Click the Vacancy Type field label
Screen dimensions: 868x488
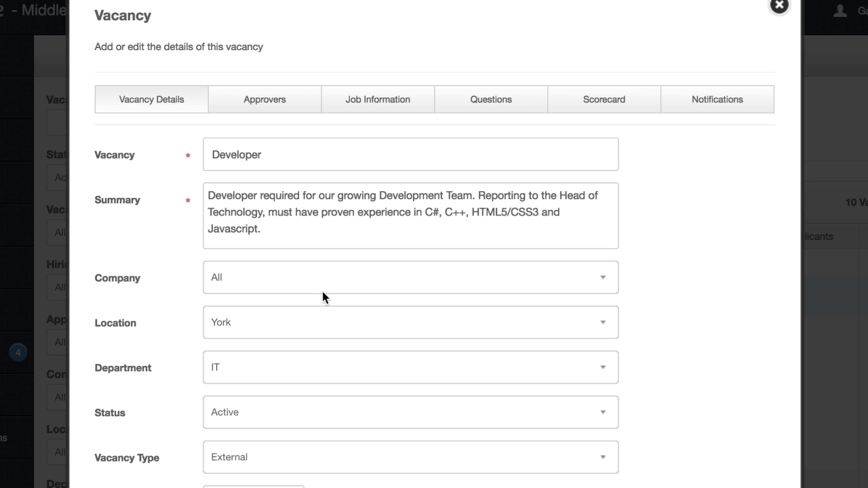[127, 457]
